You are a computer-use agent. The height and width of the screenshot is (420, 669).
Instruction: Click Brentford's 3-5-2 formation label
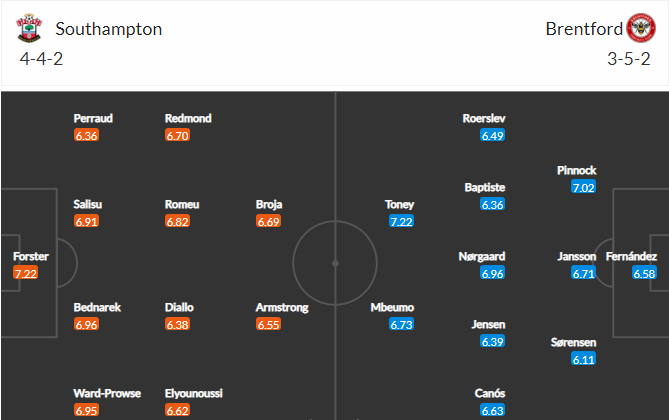pyautogui.click(x=629, y=59)
